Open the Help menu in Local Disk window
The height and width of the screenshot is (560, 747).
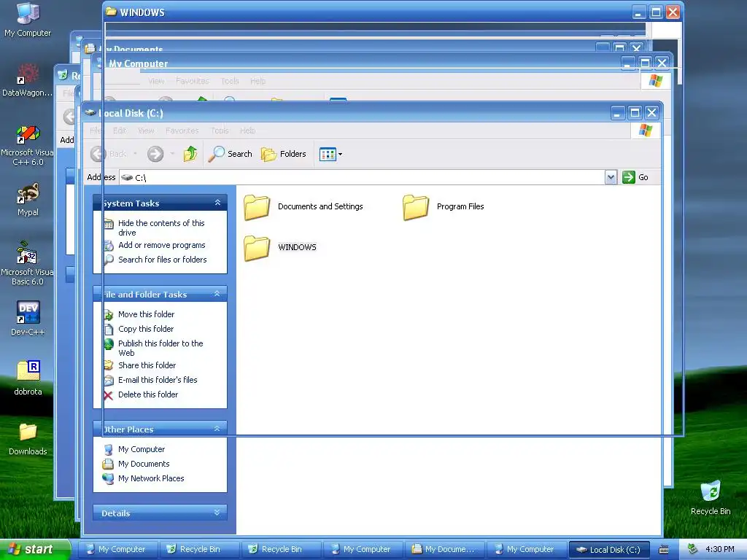click(x=248, y=131)
